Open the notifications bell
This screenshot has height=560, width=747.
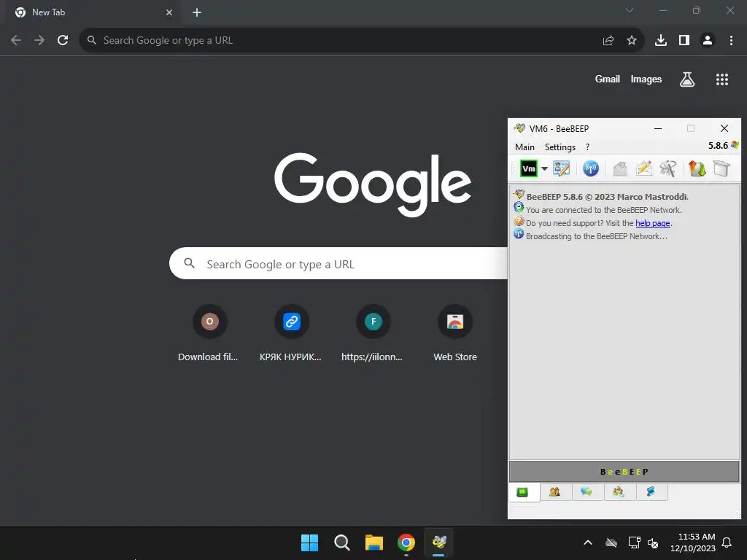click(x=727, y=542)
